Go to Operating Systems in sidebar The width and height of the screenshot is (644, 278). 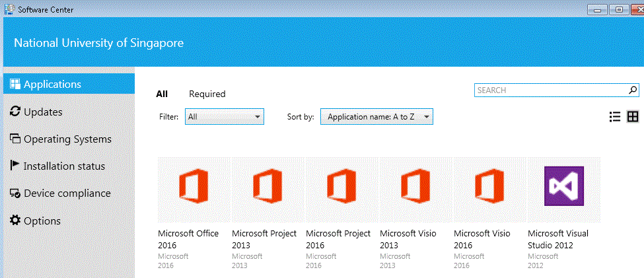(x=67, y=139)
